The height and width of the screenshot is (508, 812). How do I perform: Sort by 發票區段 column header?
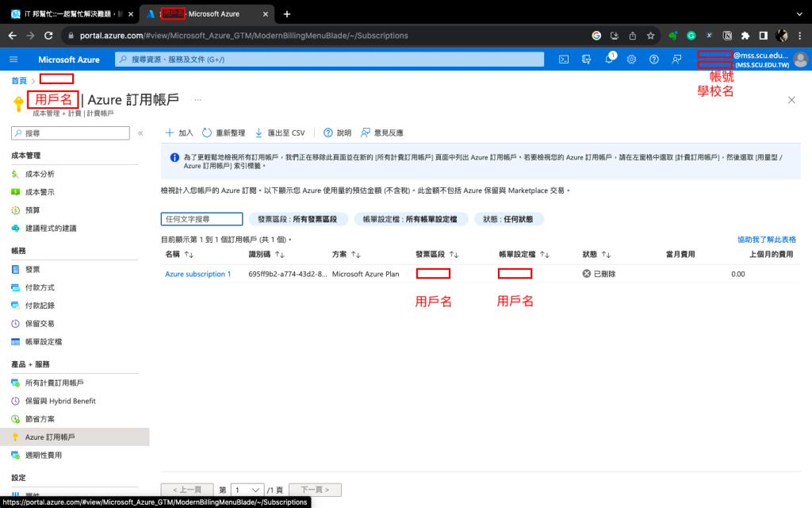click(437, 255)
